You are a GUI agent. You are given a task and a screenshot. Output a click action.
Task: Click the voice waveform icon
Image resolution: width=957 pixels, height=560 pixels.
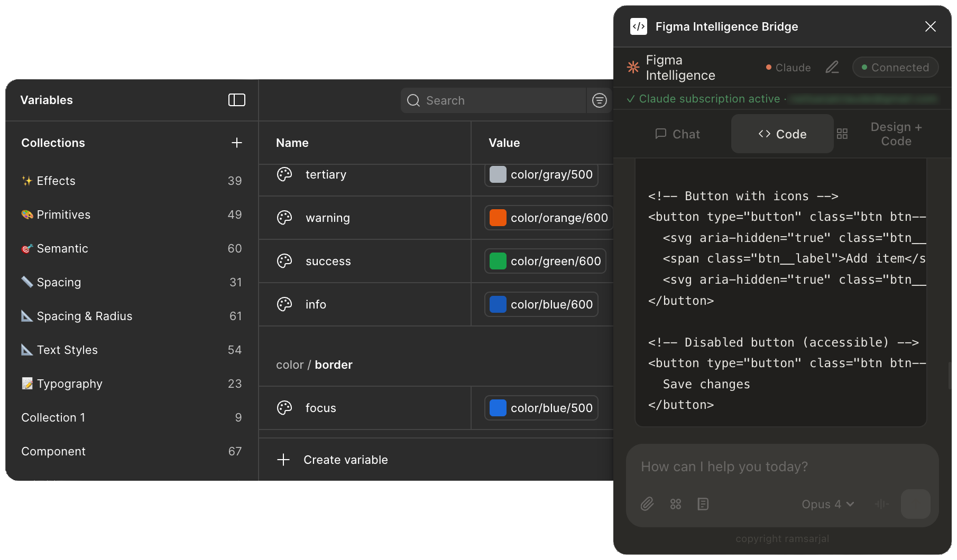click(x=881, y=504)
